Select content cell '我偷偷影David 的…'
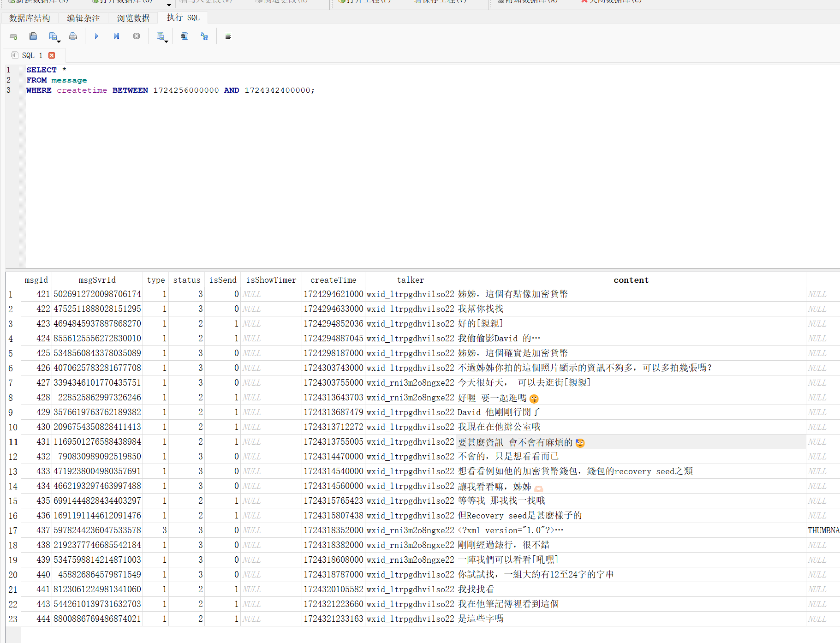 tap(631, 339)
